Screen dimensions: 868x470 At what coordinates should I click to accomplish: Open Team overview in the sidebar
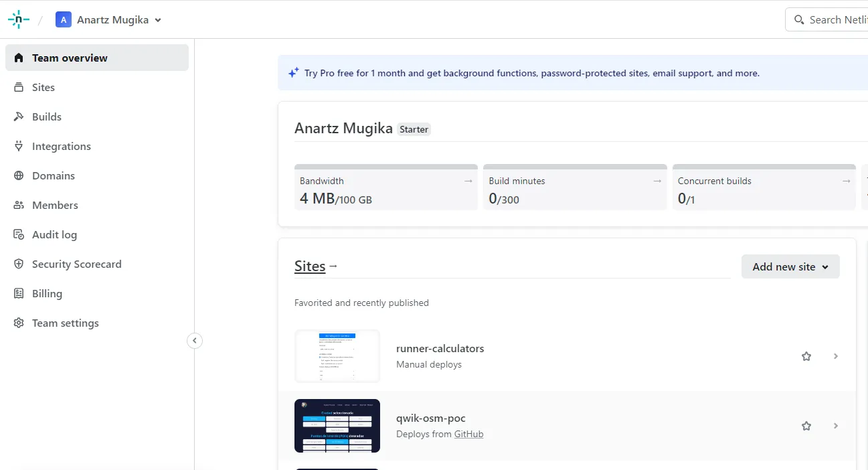click(97, 58)
